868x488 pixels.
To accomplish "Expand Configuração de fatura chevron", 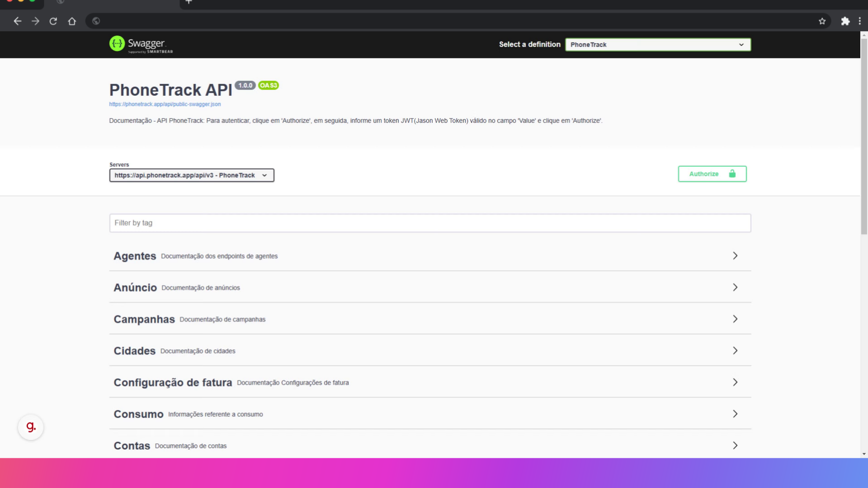I will pos(735,382).
